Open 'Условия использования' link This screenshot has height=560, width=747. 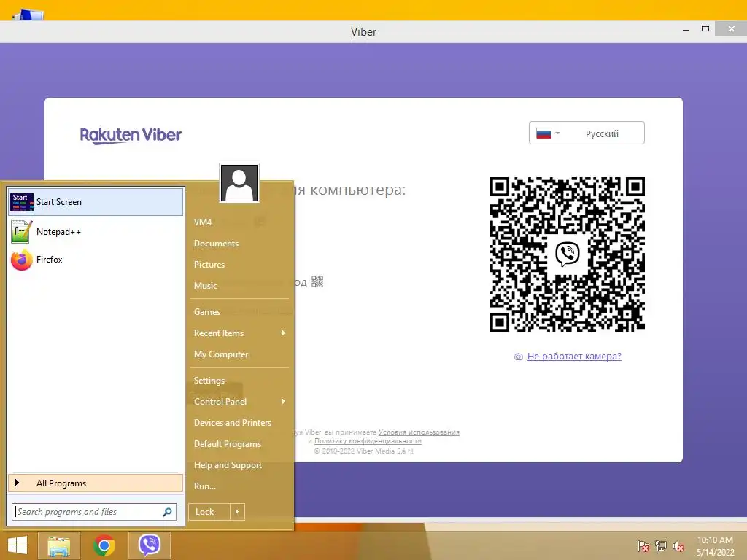[419, 432]
